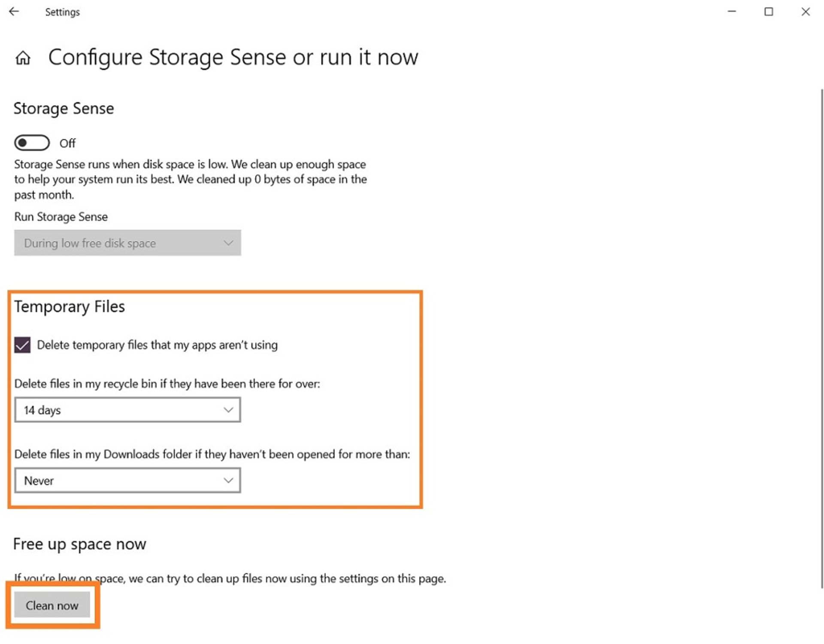This screenshot has height=644, width=824.
Task: Open the Downloads folder Never dropdown
Action: (x=127, y=481)
